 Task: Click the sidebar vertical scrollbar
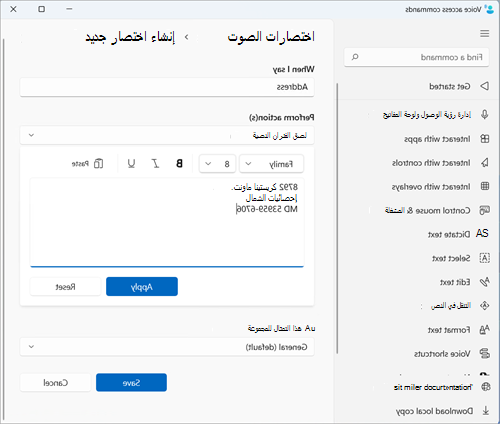coord(337,218)
